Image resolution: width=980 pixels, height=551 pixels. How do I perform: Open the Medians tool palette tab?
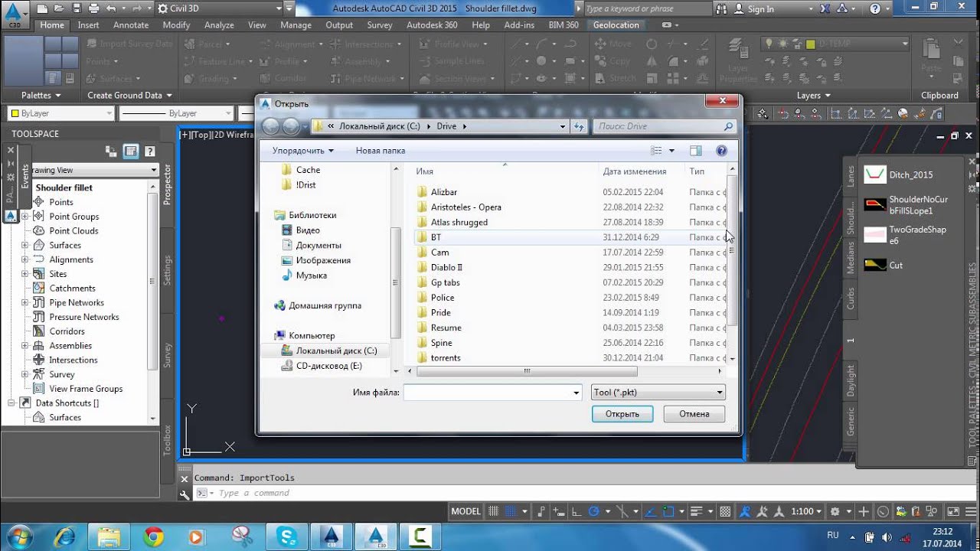[x=850, y=258]
